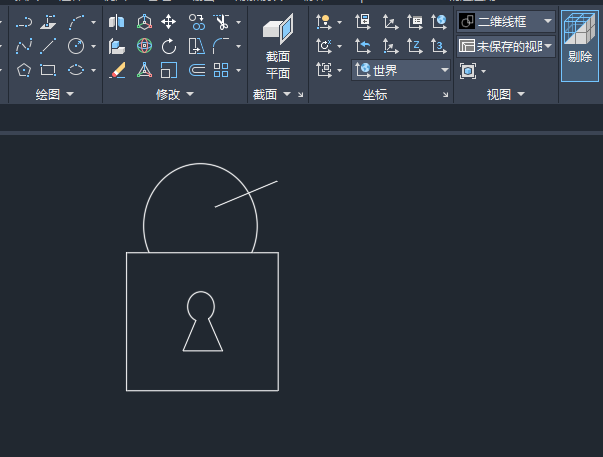Open the Trim tool dropdown arrow
603x457 pixels.
[238, 23]
